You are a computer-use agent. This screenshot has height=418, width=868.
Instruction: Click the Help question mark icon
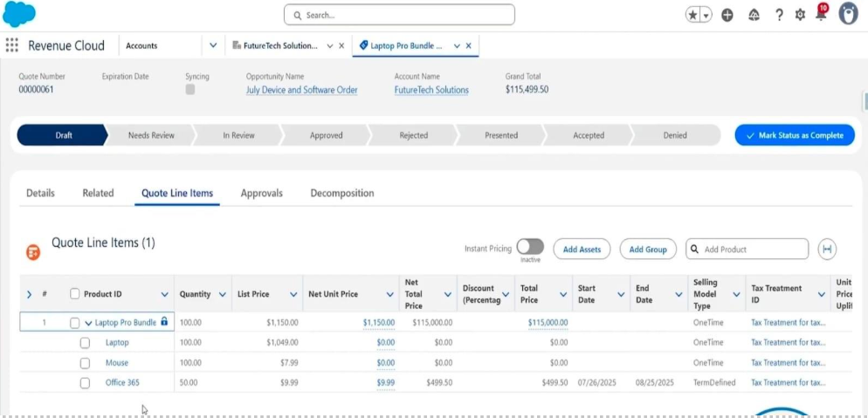tap(779, 15)
